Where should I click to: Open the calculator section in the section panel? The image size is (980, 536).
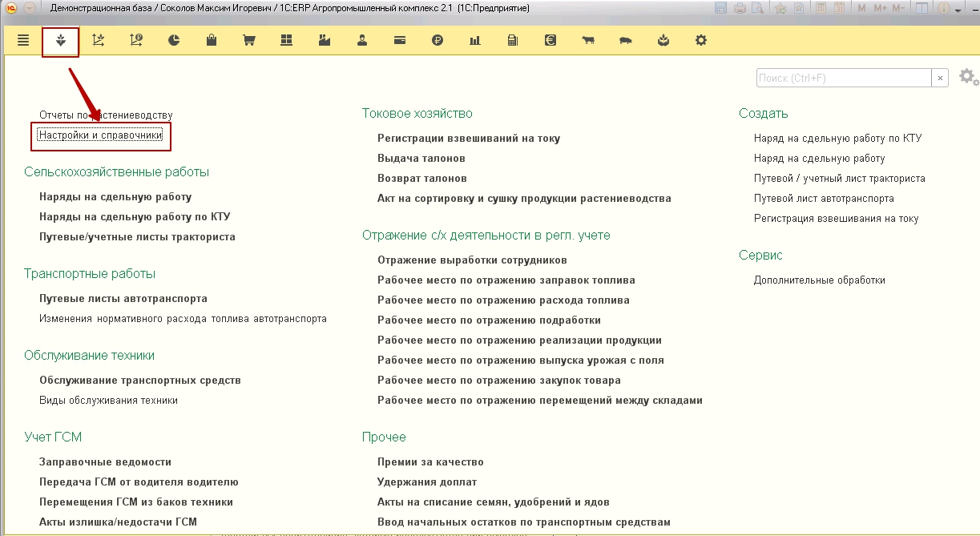(512, 40)
